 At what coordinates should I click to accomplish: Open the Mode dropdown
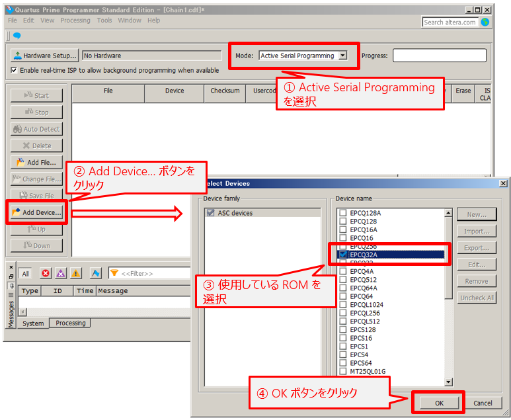[x=342, y=56]
